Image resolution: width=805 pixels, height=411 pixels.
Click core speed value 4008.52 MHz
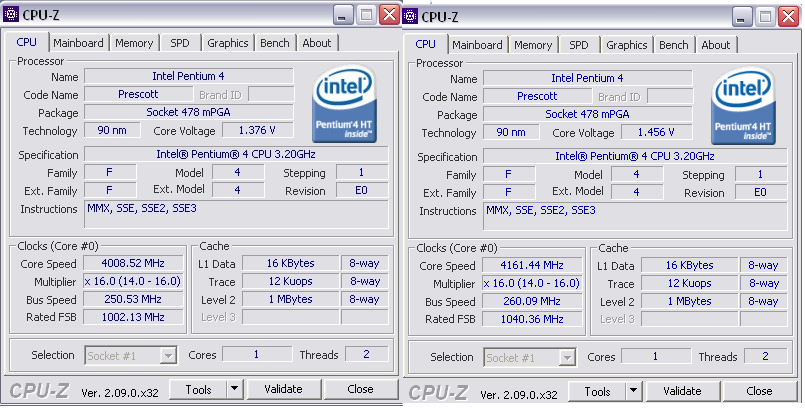click(133, 263)
